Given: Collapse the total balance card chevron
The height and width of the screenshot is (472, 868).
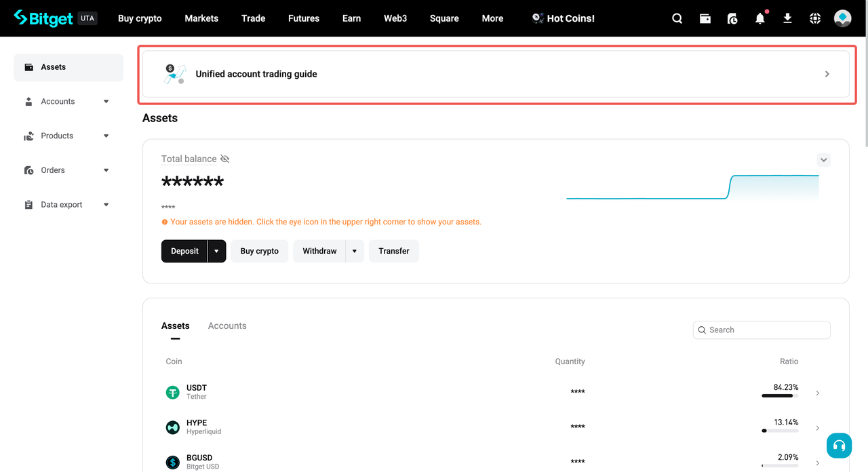Looking at the screenshot, I should [x=823, y=160].
